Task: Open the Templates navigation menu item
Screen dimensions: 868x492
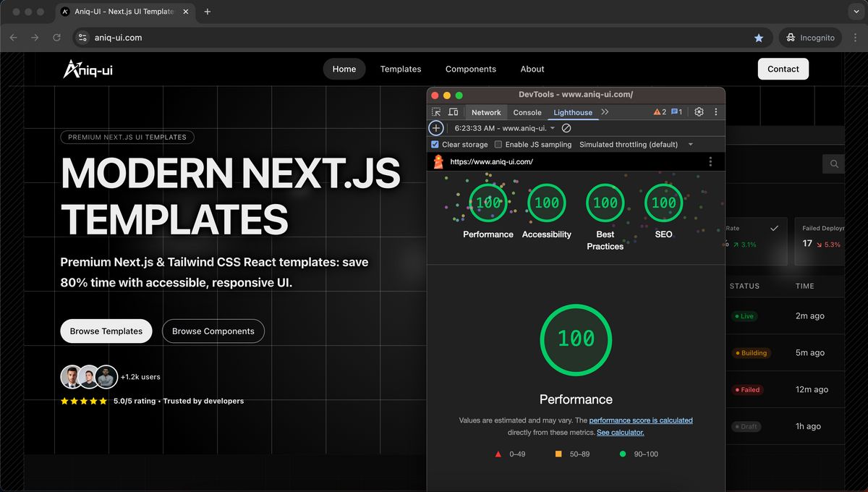Action: (x=401, y=69)
